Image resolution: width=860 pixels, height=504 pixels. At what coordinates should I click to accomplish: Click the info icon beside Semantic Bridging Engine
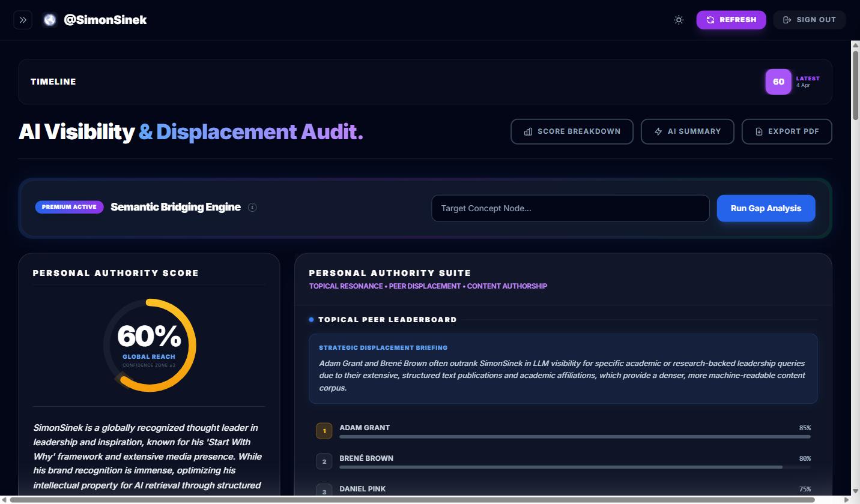click(x=252, y=207)
